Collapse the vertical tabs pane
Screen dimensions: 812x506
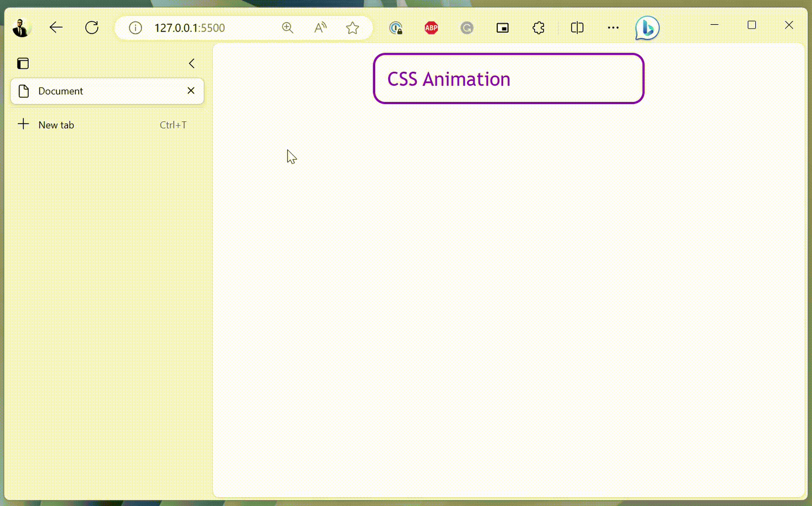click(x=192, y=63)
